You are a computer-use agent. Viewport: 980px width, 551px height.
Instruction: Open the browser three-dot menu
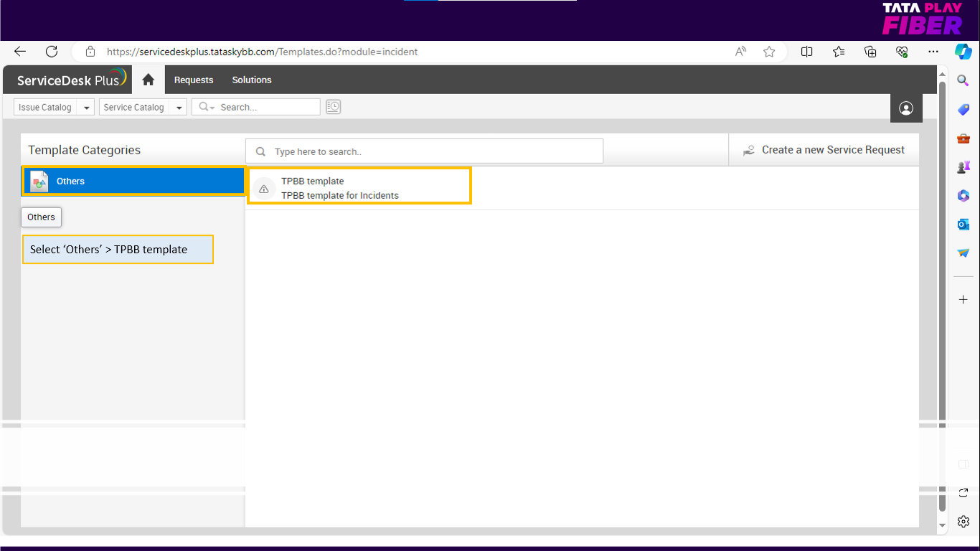pyautogui.click(x=933, y=52)
